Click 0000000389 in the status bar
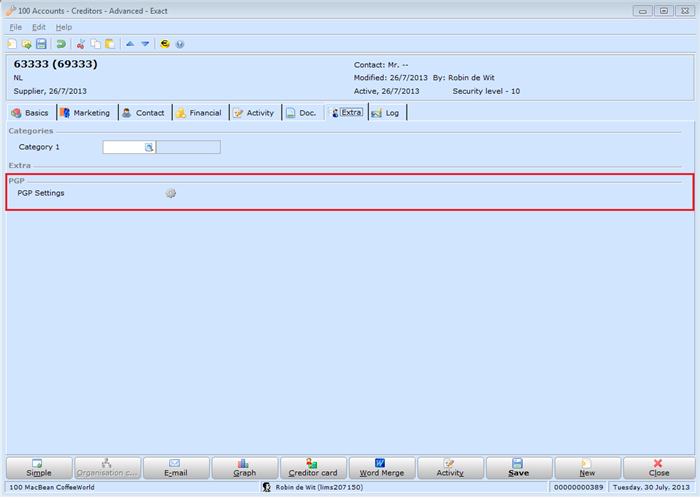Viewport: 700px width, 497px height. pyautogui.click(x=579, y=487)
